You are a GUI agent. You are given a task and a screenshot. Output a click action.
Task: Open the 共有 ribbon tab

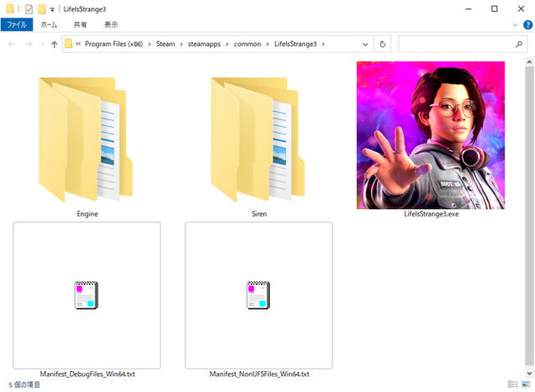click(80, 24)
